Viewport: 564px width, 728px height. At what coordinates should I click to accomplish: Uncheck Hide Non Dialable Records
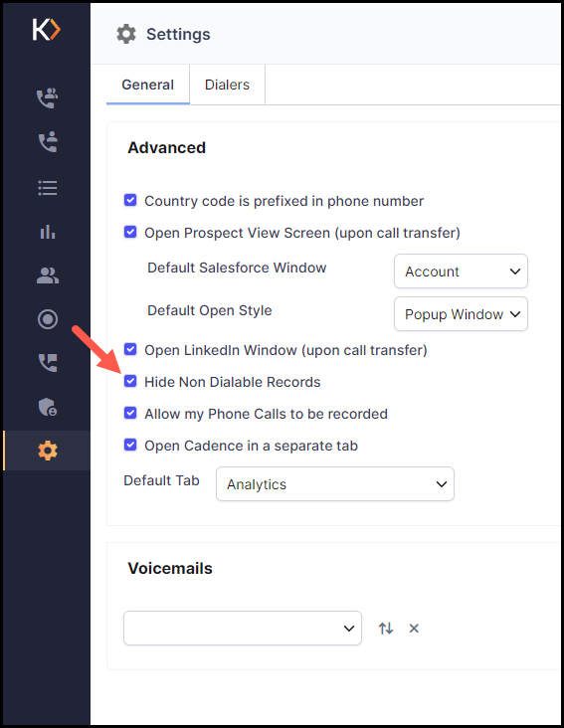[130, 381]
